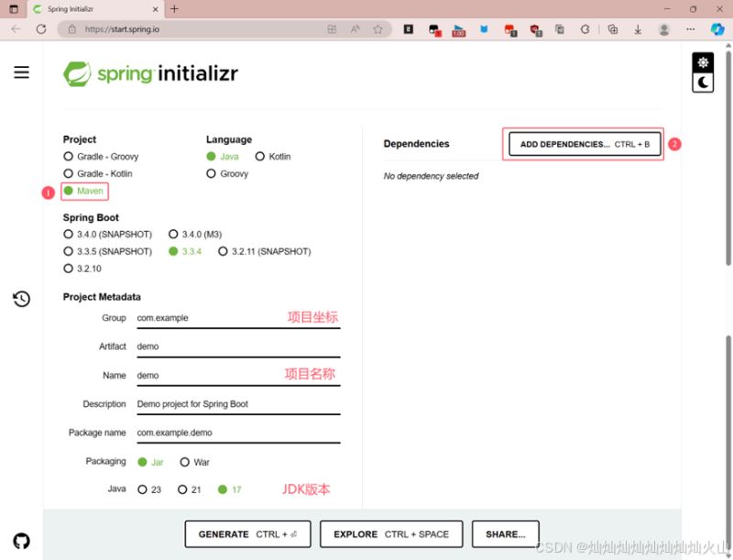The height and width of the screenshot is (560, 733).
Task: Close the Spring Initializr tab
Action: [155, 9]
